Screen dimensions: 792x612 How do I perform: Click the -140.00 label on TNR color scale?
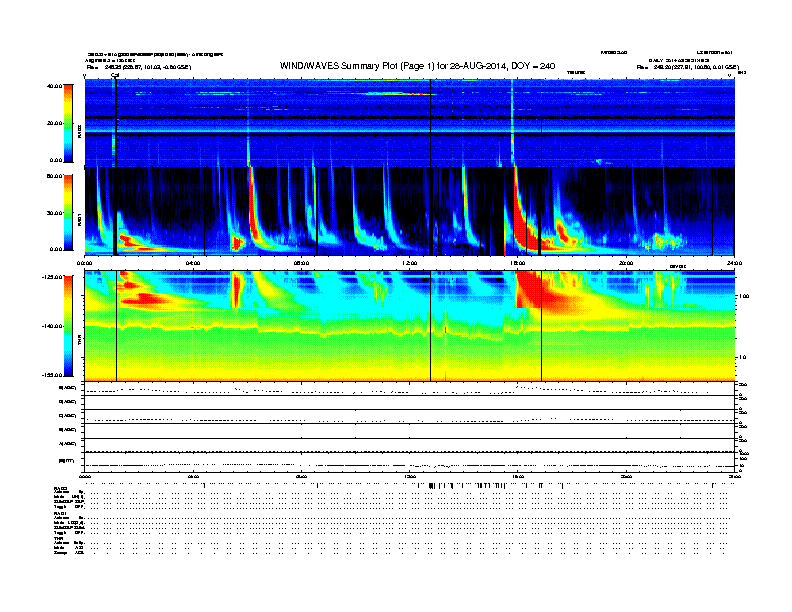(x=52, y=326)
